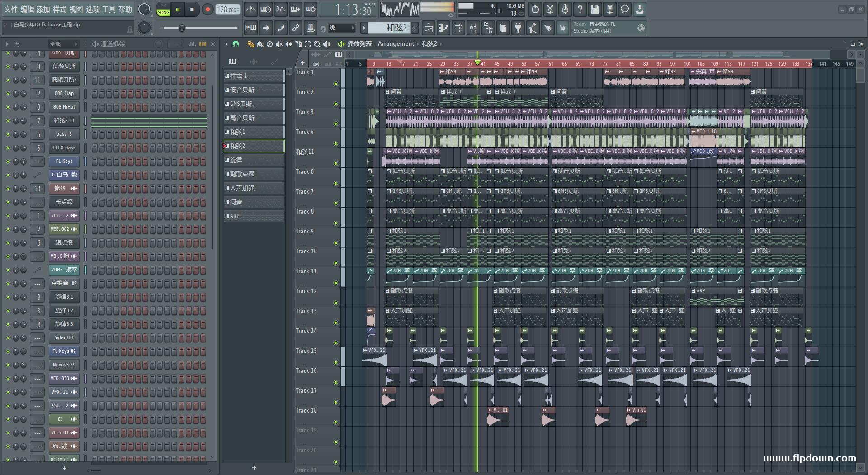Viewport: 868px width, 475px height.
Task: Open the tempo tapper icon
Action: click(533, 28)
